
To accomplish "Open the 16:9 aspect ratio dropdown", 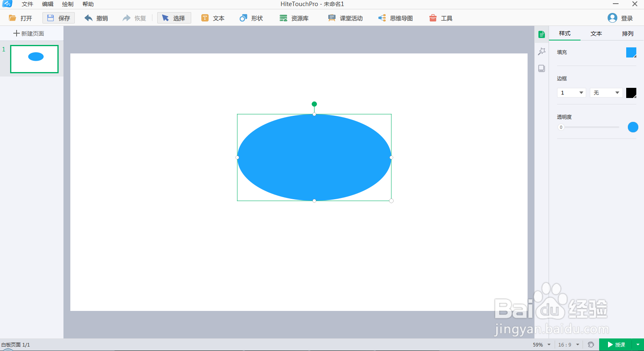I will (x=568, y=345).
